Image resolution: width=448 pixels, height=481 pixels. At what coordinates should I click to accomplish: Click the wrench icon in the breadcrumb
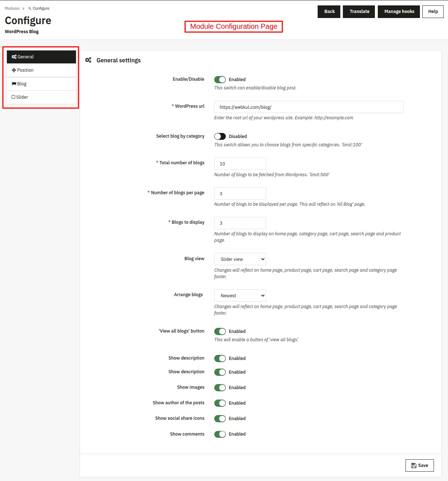click(x=30, y=9)
